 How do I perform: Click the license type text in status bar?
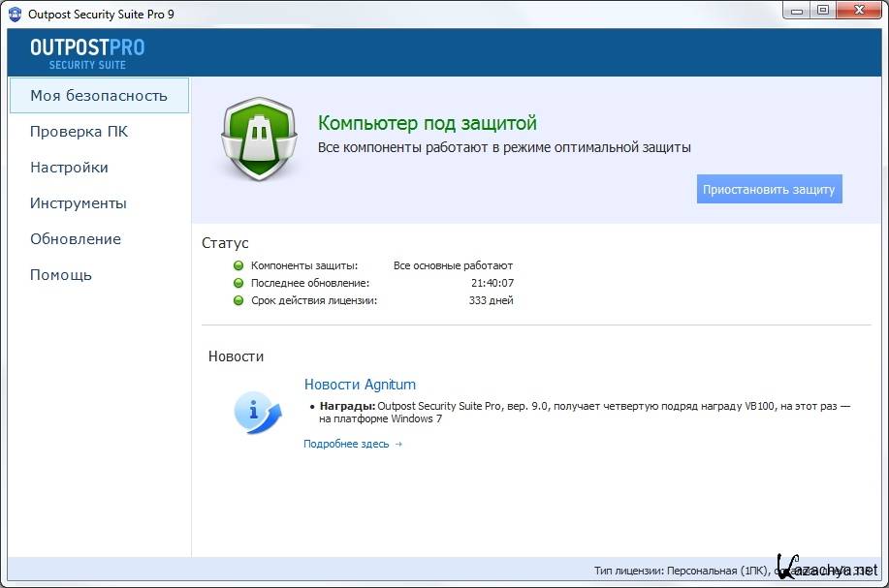pos(679,571)
